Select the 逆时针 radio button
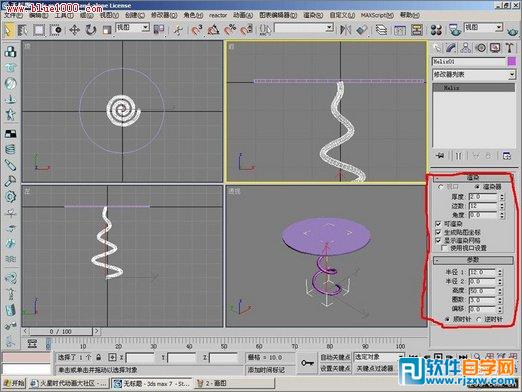 click(x=479, y=320)
